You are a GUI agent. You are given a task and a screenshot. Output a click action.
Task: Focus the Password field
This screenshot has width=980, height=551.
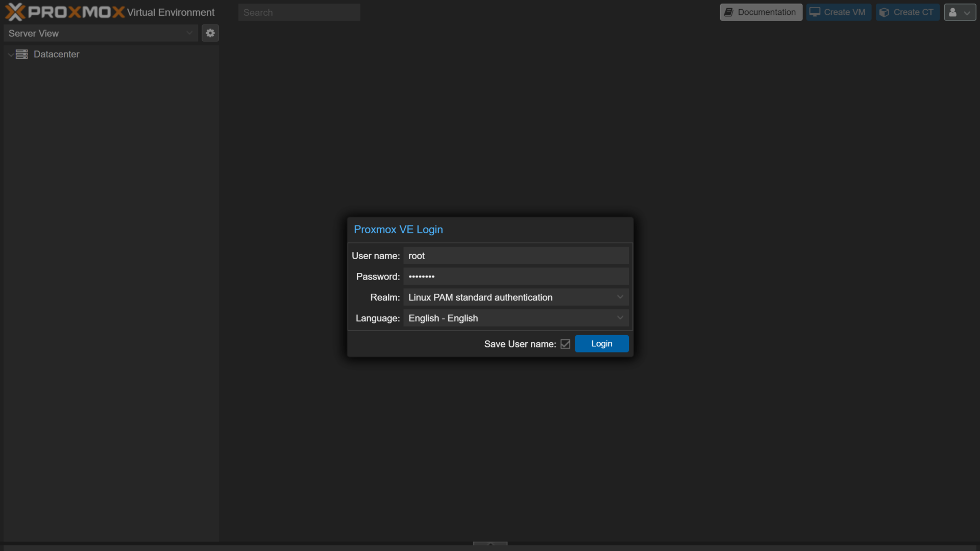tap(516, 277)
